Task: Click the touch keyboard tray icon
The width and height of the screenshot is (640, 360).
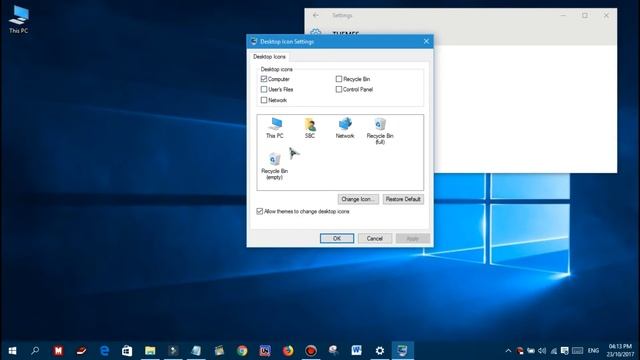Action: tap(577, 351)
